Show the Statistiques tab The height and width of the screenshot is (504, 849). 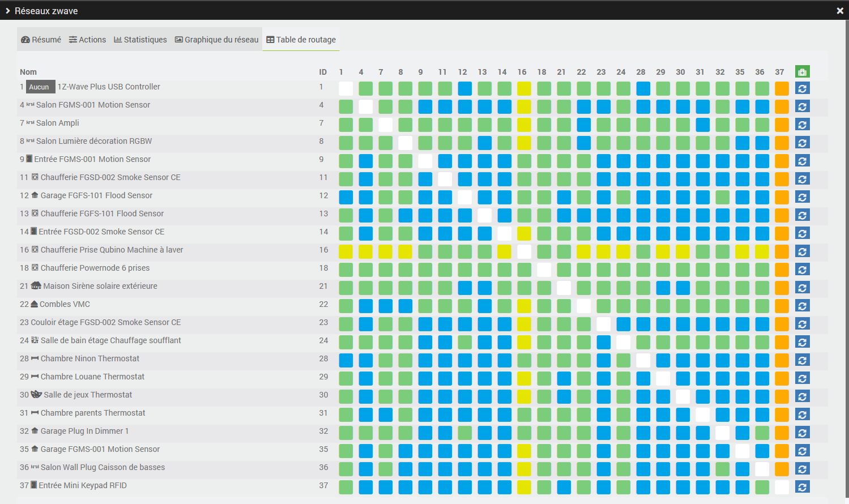point(140,40)
